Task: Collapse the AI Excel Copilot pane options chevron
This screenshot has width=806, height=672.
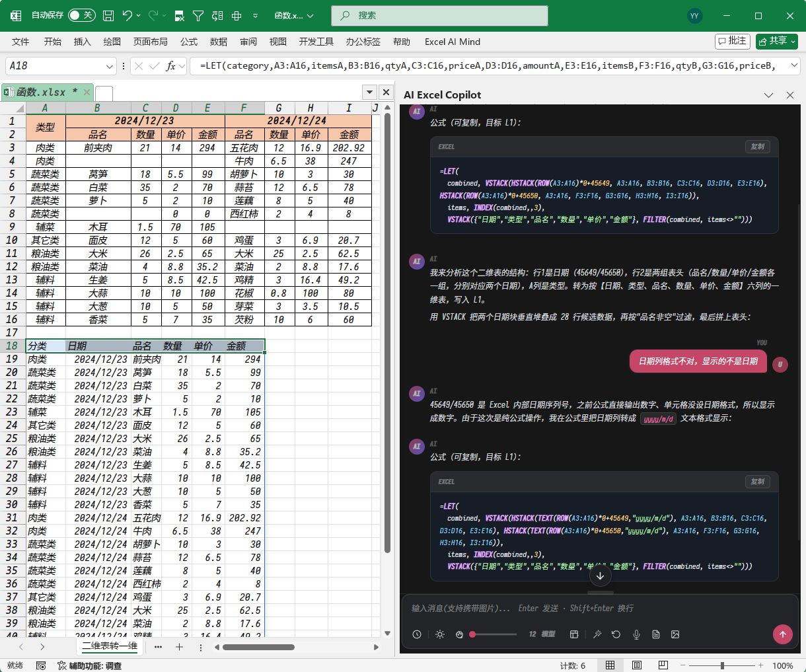Action: click(x=768, y=95)
